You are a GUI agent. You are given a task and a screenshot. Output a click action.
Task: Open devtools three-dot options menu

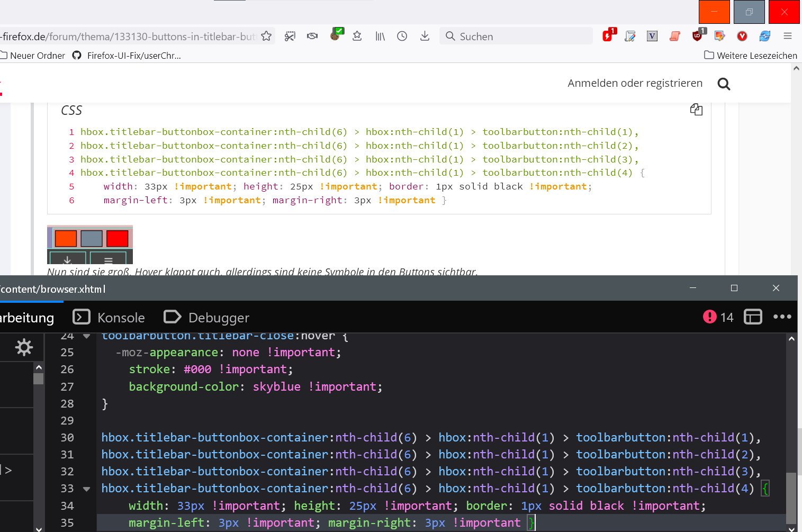782,317
